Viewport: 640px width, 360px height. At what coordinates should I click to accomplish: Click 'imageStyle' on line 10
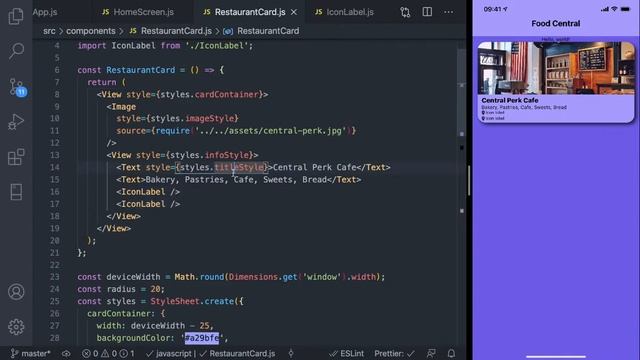[210, 118]
